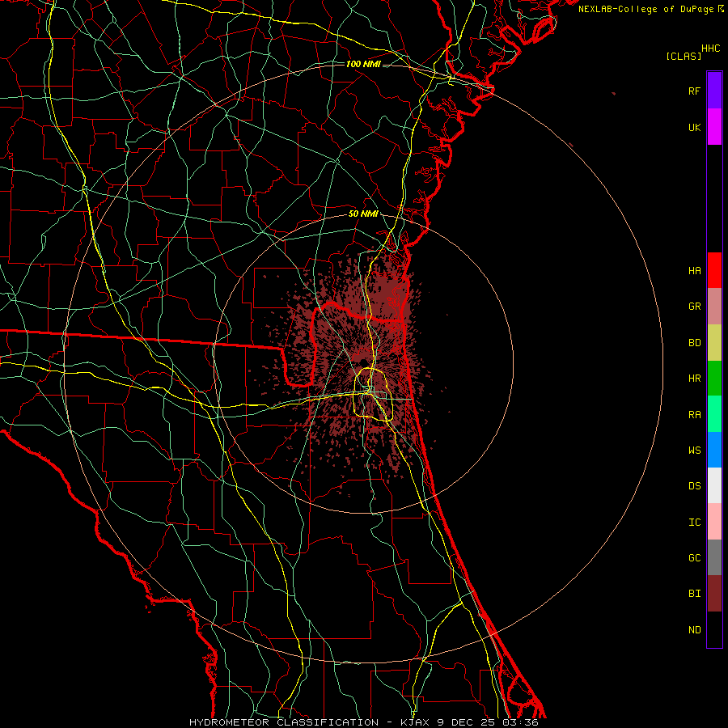Click the WS blue legend swatch
This screenshot has height=728, width=728.
point(714,450)
